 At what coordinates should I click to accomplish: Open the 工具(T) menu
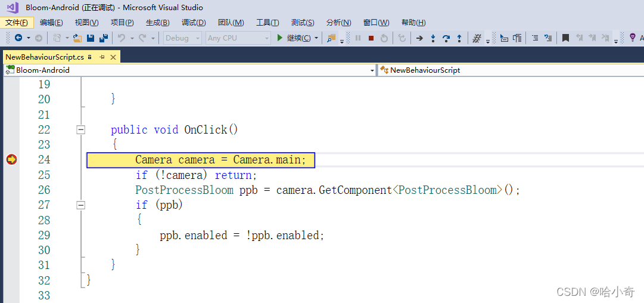(267, 22)
